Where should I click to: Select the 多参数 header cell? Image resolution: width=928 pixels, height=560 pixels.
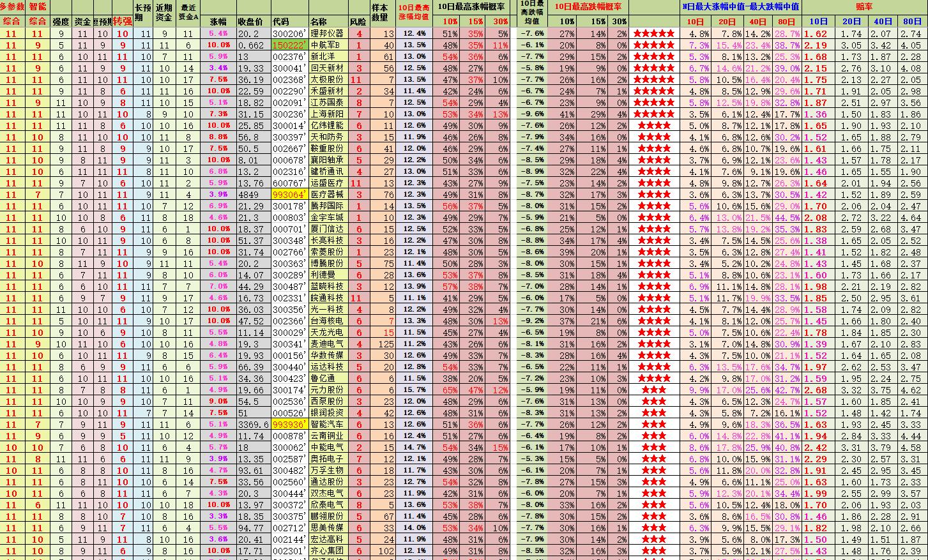tap(13, 6)
